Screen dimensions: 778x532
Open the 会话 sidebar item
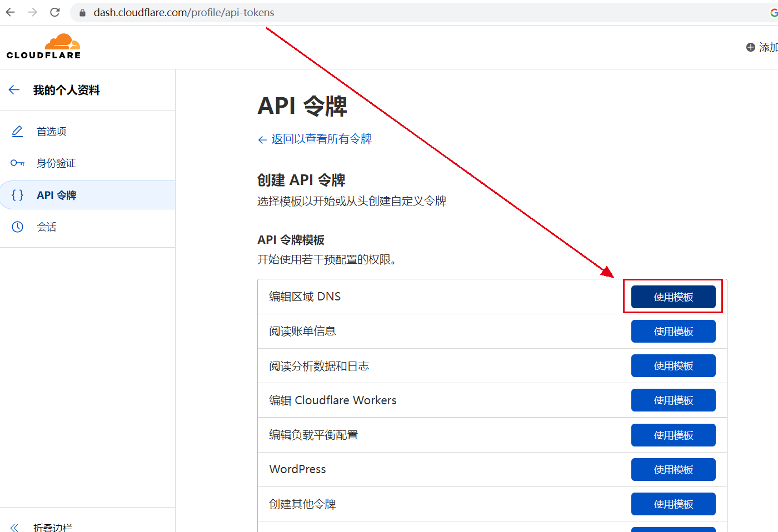tap(47, 227)
